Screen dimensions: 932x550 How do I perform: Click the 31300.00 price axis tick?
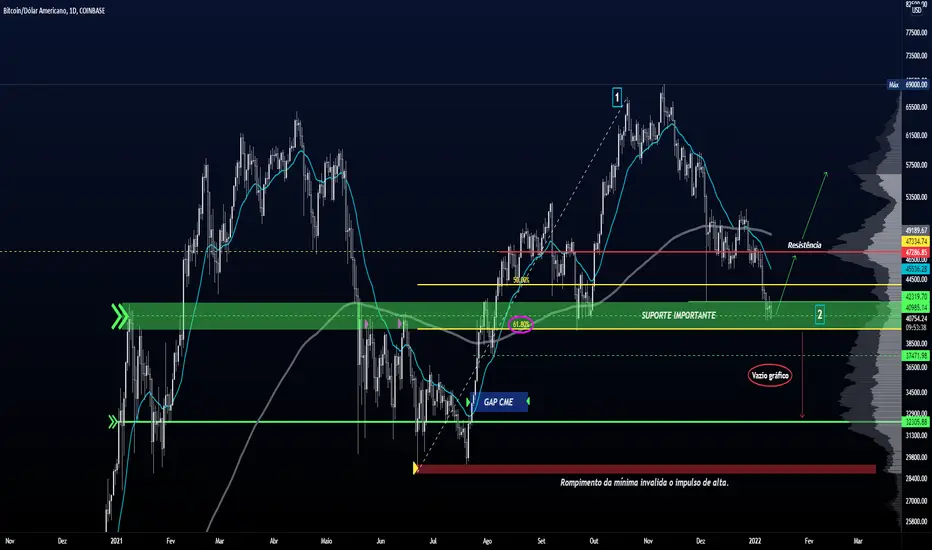916,436
